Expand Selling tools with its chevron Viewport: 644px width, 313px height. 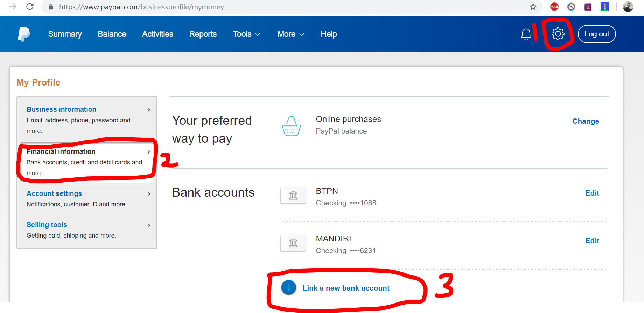[149, 225]
